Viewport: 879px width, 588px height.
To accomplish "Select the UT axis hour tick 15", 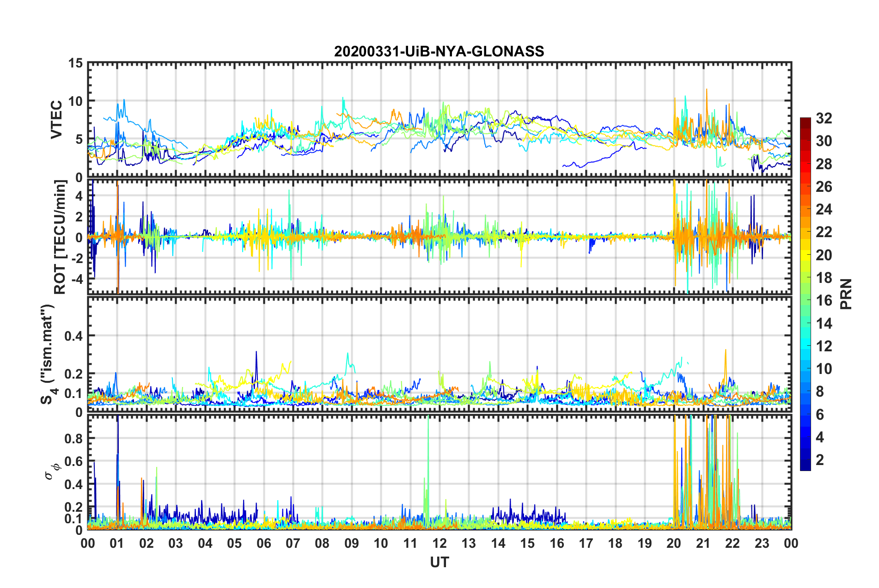I will click(527, 544).
